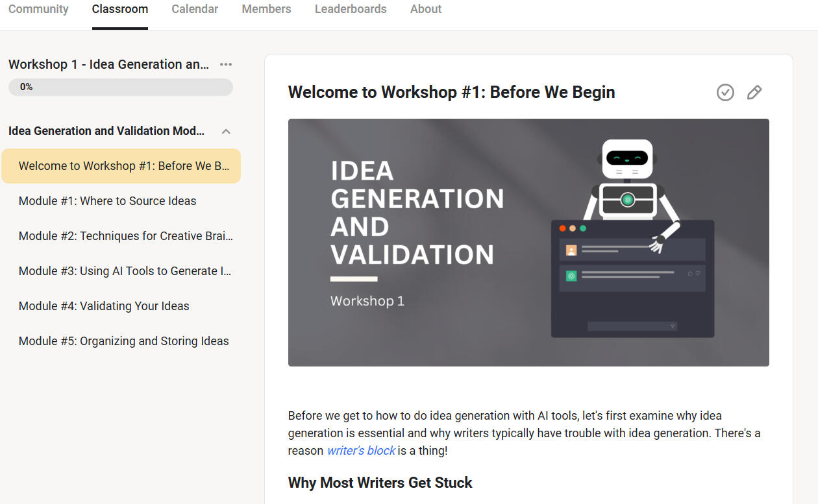818x504 pixels.
Task: Switch to the Community tab
Action: [x=38, y=9]
